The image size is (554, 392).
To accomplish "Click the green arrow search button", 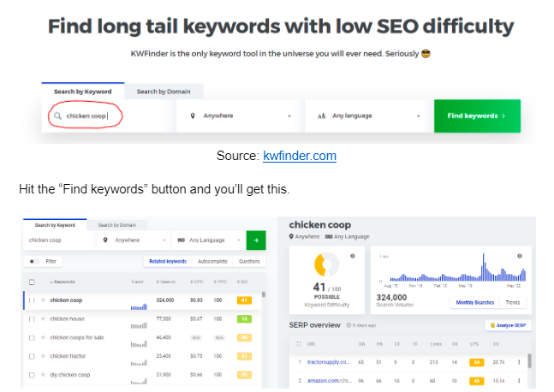I will [256, 241].
